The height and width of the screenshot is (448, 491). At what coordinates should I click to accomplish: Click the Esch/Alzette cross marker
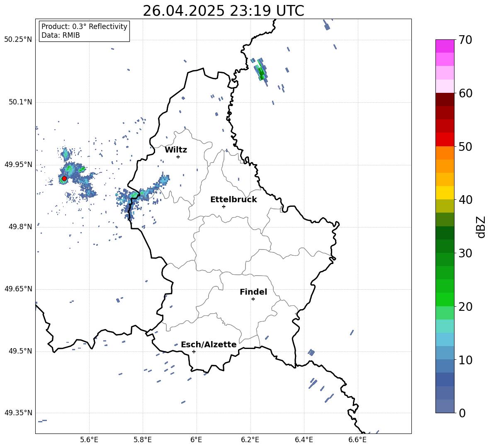[194, 351]
